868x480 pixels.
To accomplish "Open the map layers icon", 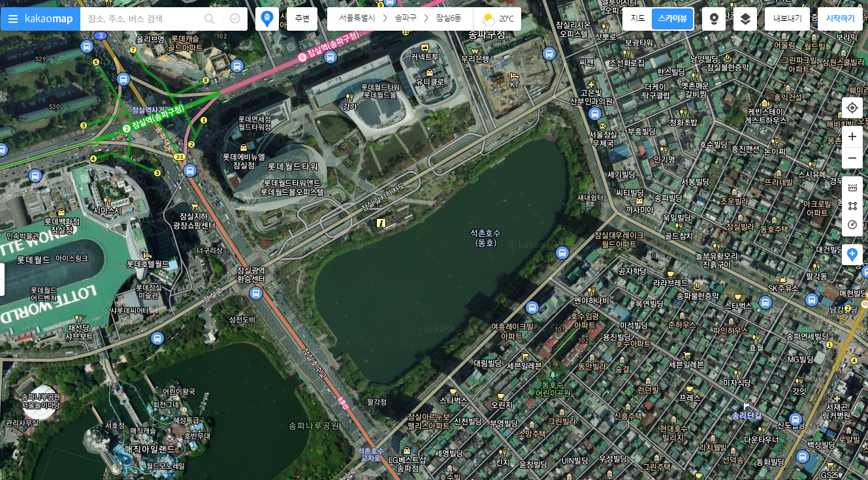I will (x=745, y=19).
